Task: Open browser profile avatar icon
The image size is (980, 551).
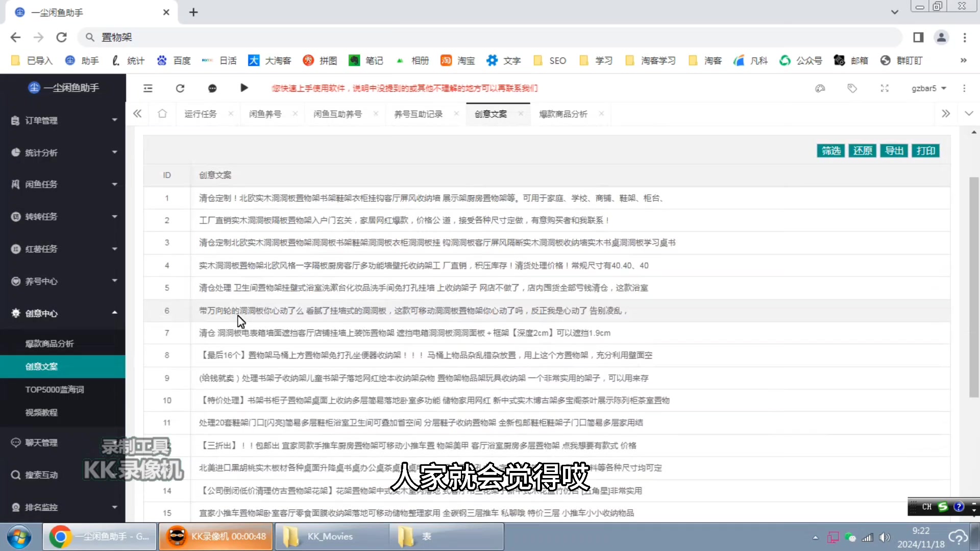Action: click(x=941, y=37)
